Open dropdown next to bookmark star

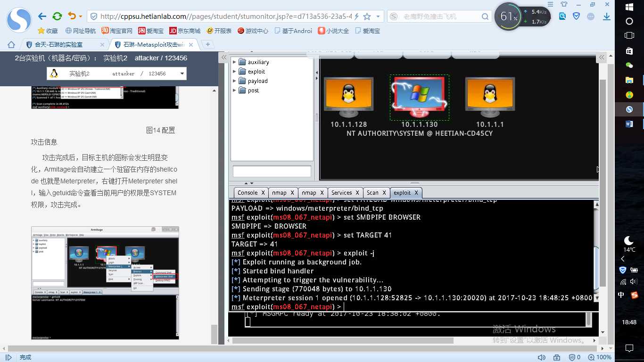379,16
